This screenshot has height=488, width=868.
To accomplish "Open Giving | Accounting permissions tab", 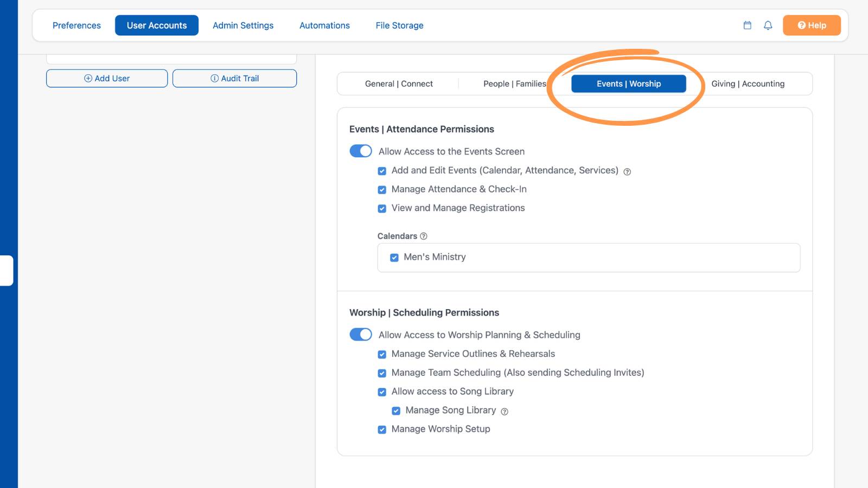I will [x=748, y=84].
